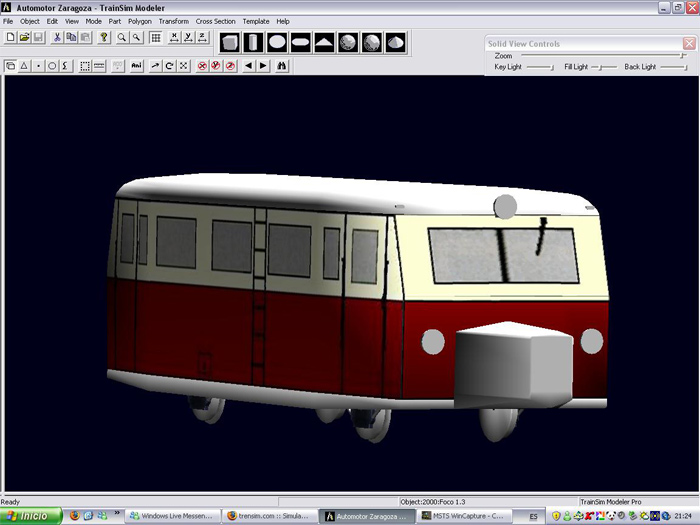The image size is (700, 525).
Task: Open the Polygon menu
Action: pos(139,21)
